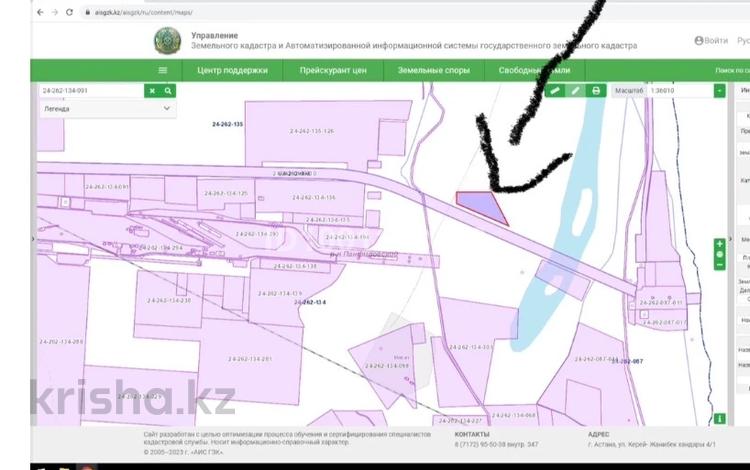
Task: Click the Войти login link
Action: [x=711, y=41]
